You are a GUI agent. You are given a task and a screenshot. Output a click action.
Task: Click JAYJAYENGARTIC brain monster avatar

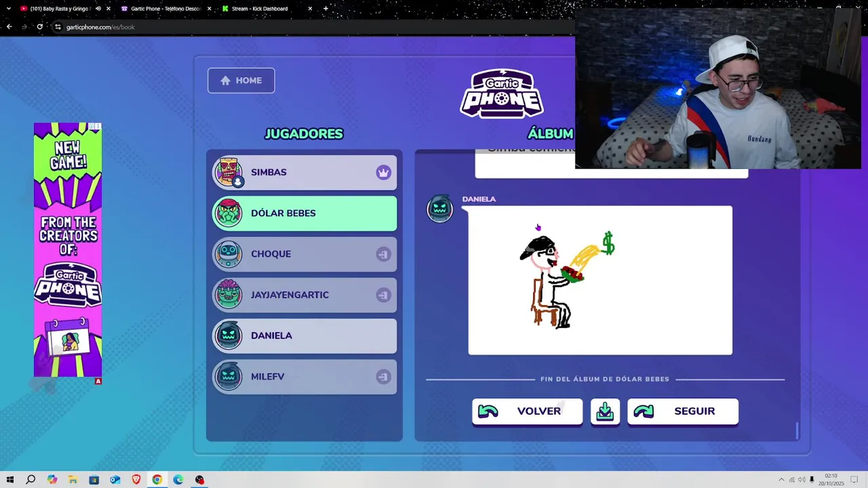(x=229, y=295)
